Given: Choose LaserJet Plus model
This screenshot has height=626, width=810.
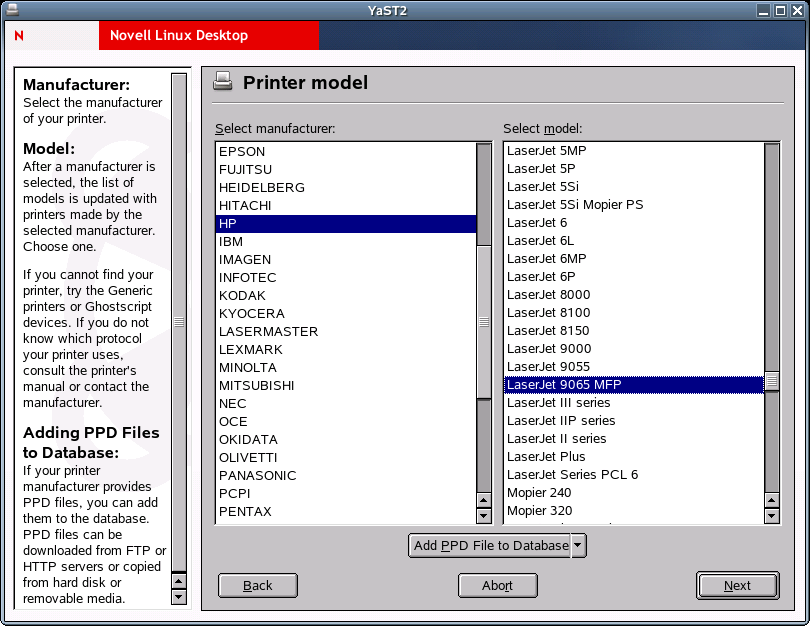Looking at the screenshot, I should (634, 457).
